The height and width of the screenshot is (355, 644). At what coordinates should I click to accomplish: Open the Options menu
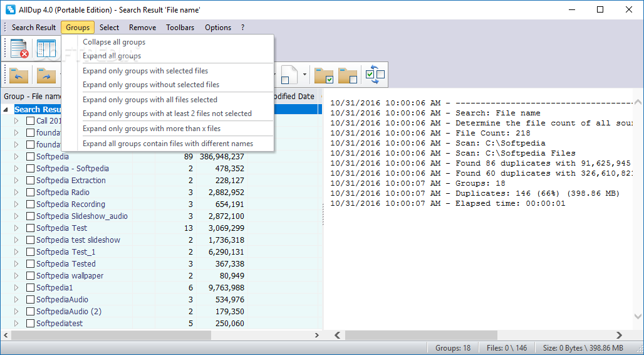pos(218,28)
